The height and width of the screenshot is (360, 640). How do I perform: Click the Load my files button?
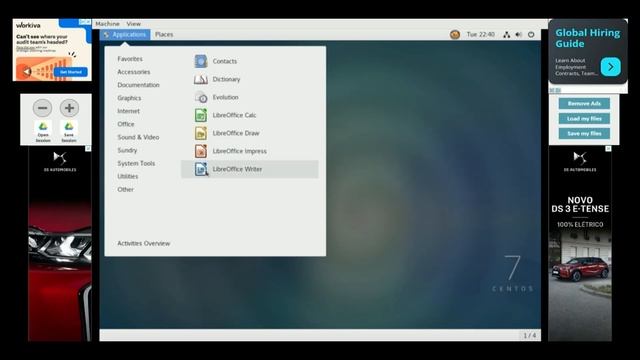click(x=584, y=119)
